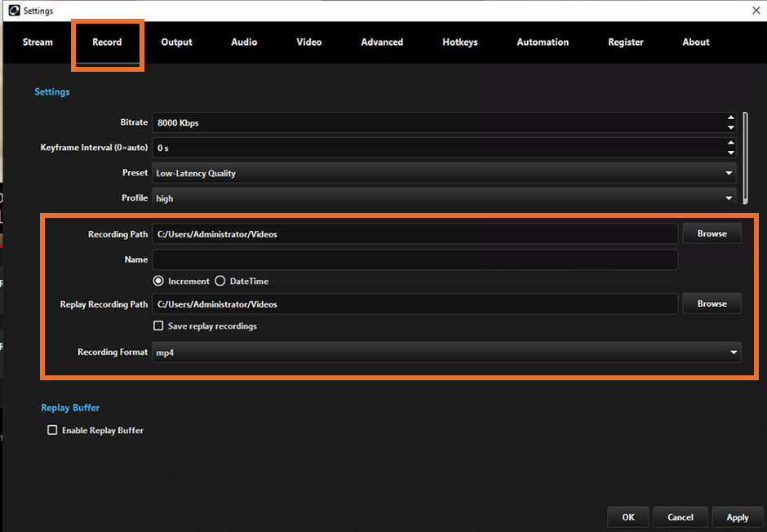Switch to the Audio tab
Image resolution: width=767 pixels, height=532 pixels.
point(243,42)
